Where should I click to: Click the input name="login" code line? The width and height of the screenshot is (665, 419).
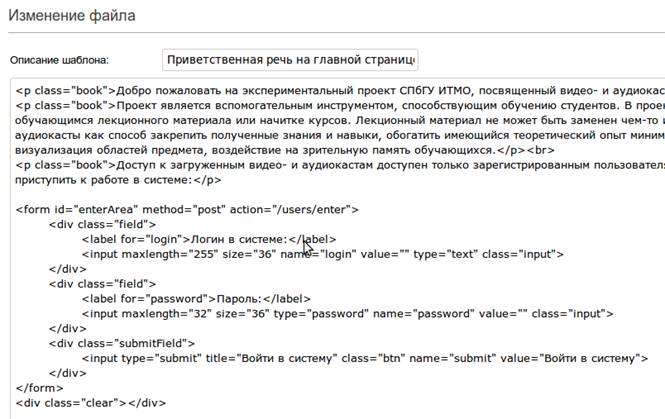320,254
